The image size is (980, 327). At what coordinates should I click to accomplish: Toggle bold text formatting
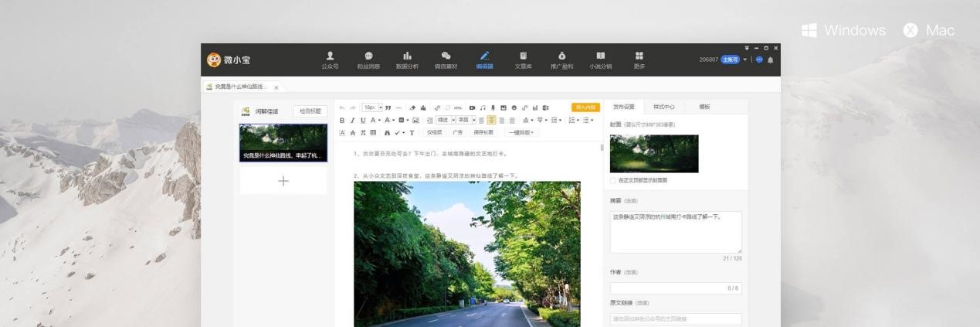tap(342, 120)
